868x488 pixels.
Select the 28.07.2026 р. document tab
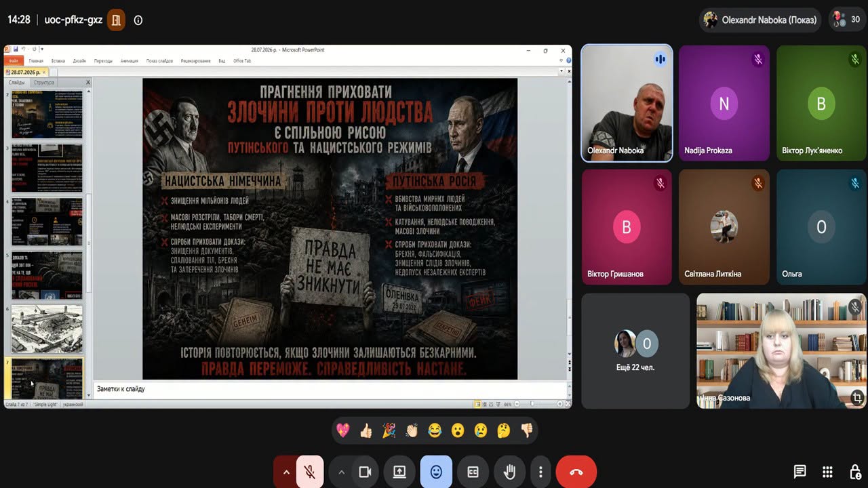[24, 72]
